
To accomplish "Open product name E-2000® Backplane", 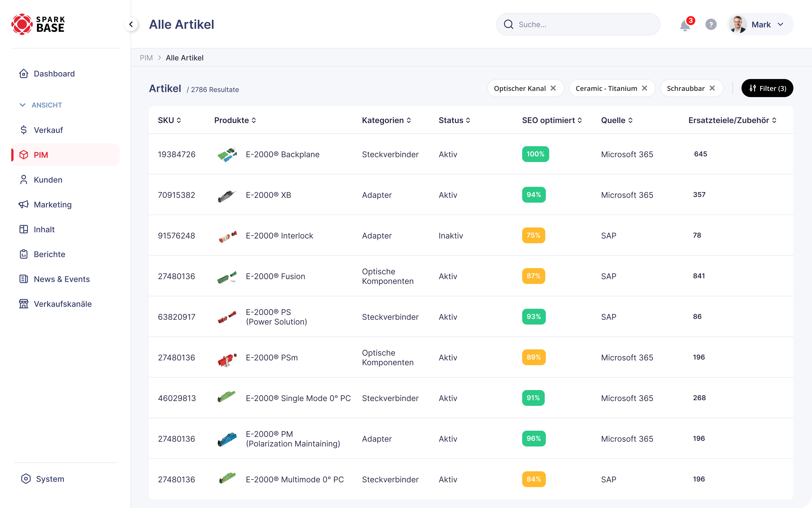I will point(283,154).
